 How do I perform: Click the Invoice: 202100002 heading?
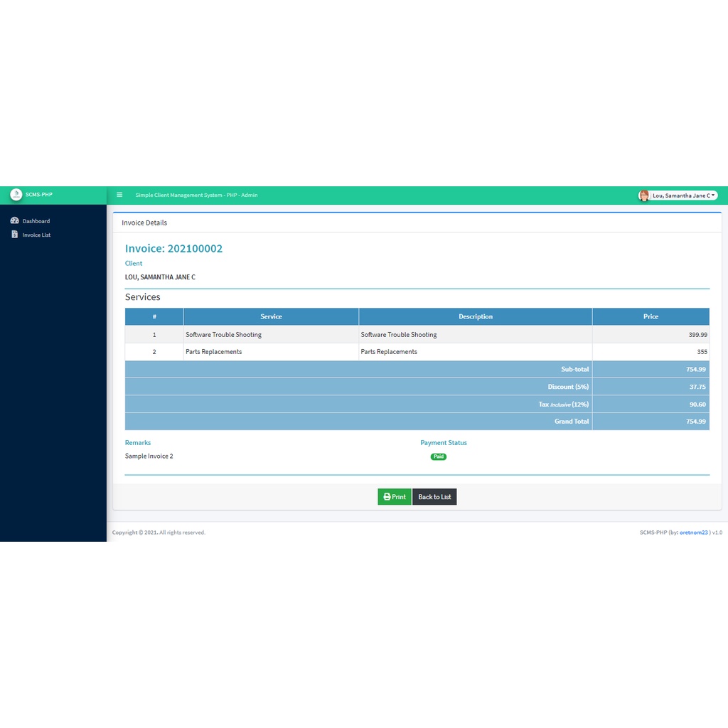pos(173,249)
